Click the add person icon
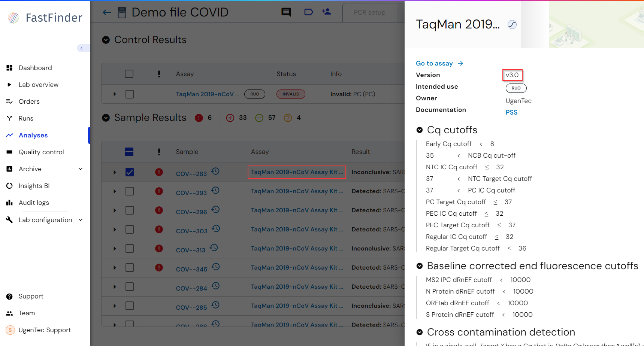Viewport: 644px width, 346px height. 326,12
